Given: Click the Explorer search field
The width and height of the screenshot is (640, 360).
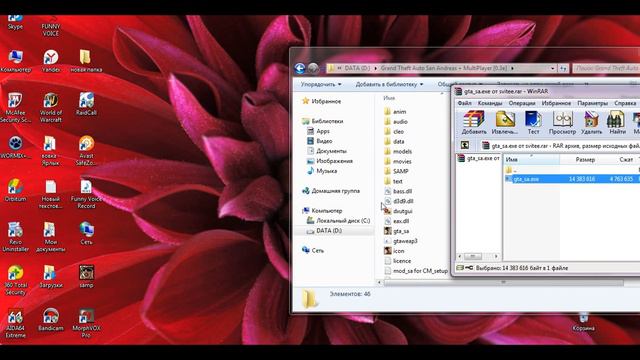Looking at the screenshot, I should point(606,68).
